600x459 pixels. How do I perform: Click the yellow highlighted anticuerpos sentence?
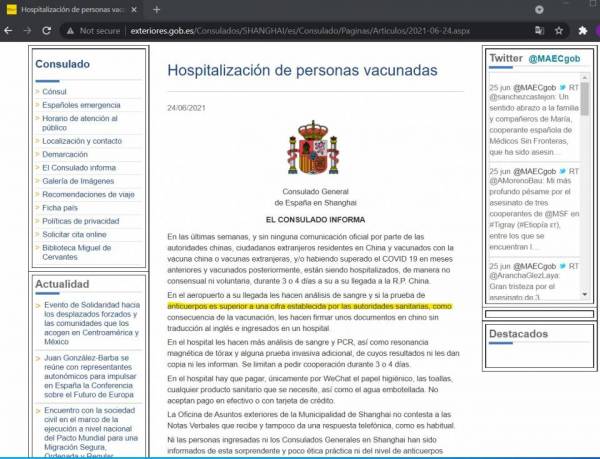[310, 306]
